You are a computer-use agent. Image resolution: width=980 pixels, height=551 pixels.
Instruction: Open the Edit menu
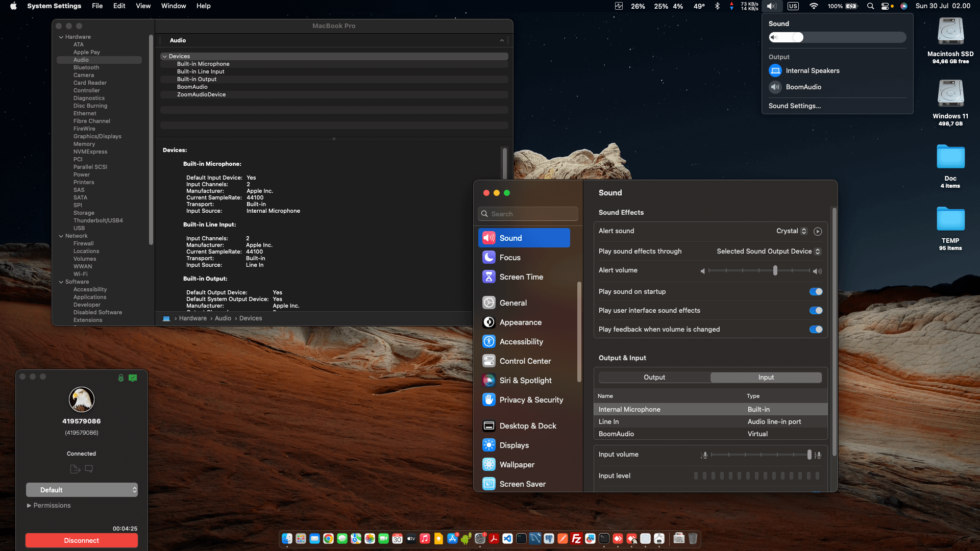pyautogui.click(x=119, y=6)
